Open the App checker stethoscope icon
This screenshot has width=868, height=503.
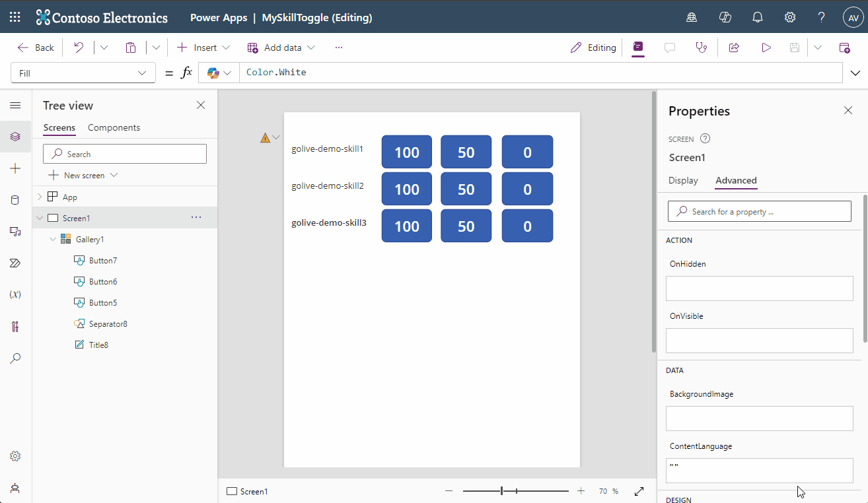701,48
